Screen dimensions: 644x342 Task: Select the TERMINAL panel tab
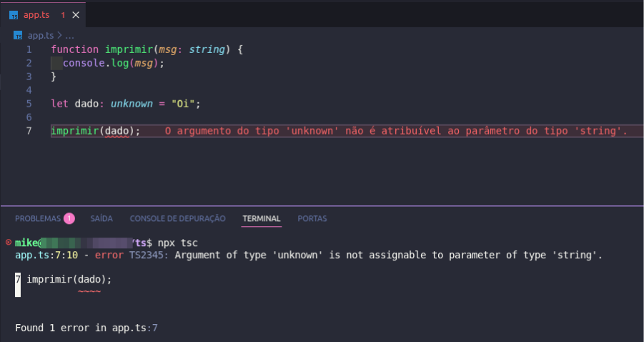click(x=261, y=219)
